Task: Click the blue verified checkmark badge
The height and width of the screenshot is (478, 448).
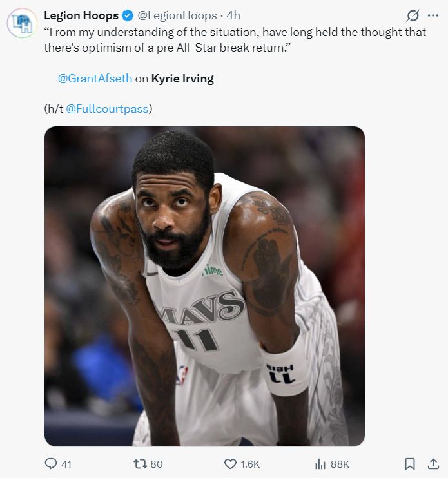Action: pyautogui.click(x=128, y=15)
